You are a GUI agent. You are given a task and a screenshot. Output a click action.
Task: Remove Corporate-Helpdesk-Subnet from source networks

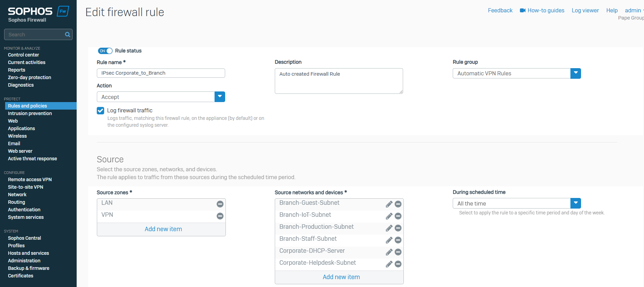coord(398,264)
